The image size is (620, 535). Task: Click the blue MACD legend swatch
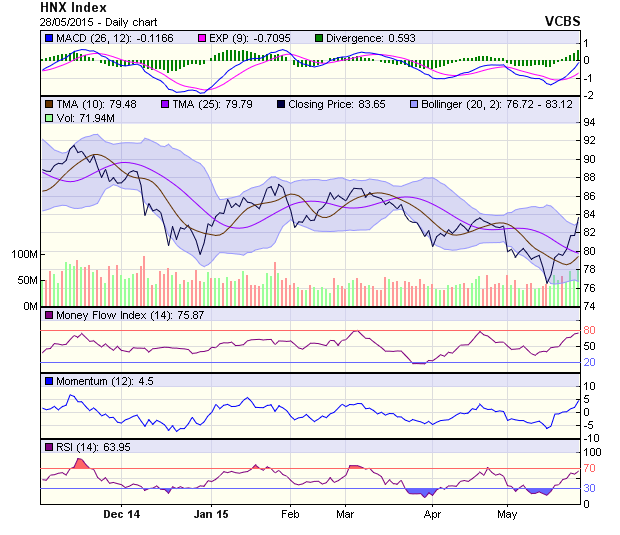(x=49, y=38)
